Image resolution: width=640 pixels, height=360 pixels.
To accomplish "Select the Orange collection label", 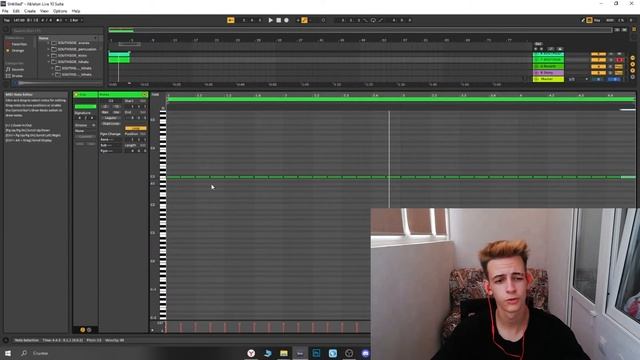I will pos(18,51).
